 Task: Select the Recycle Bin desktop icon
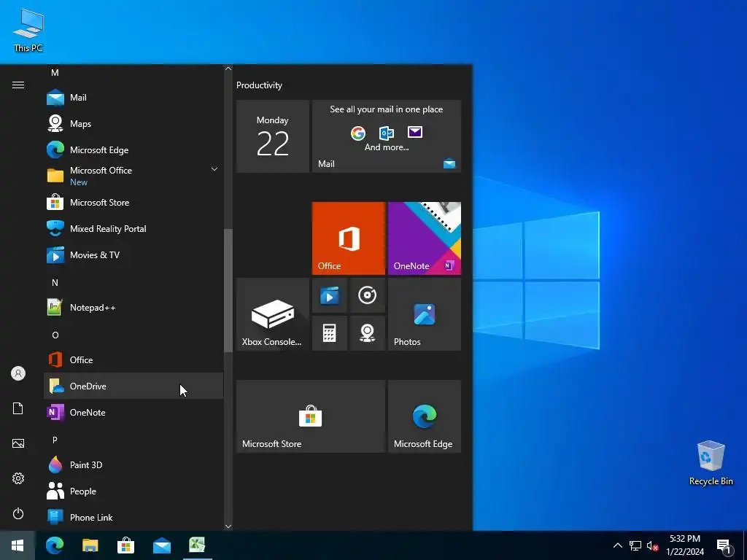click(711, 463)
